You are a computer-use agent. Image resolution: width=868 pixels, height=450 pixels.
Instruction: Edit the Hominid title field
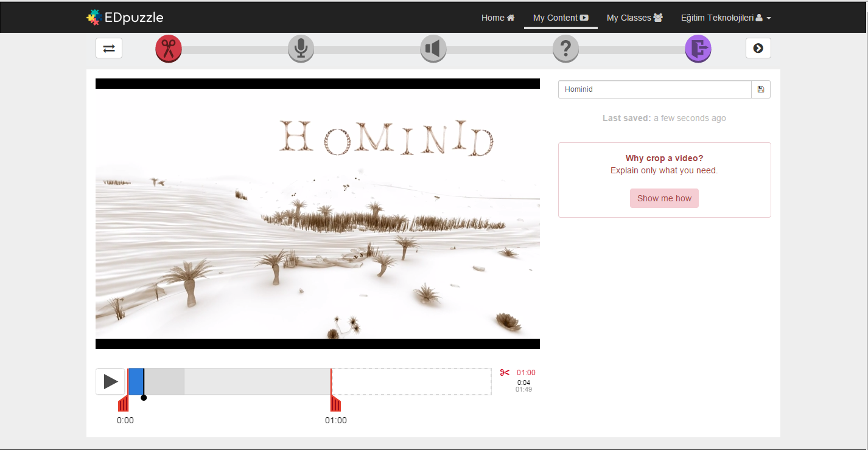click(655, 89)
